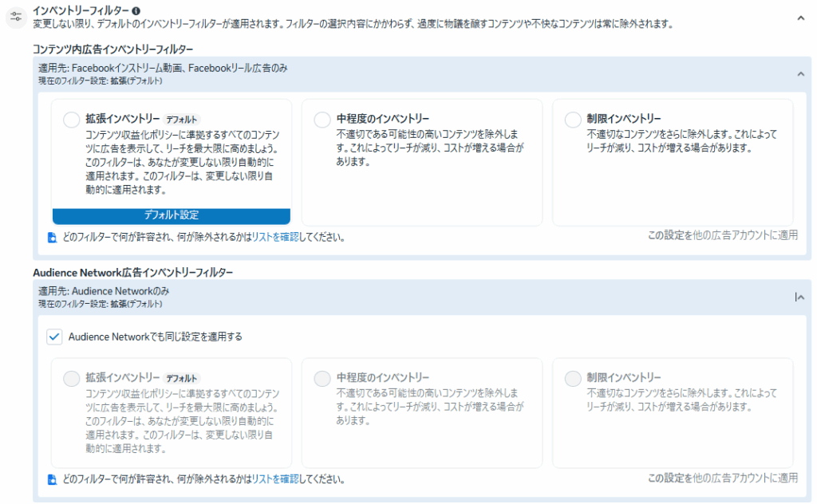The image size is (817, 504).
Task: Click the blue デフォルト設定 button
Action: (172, 215)
